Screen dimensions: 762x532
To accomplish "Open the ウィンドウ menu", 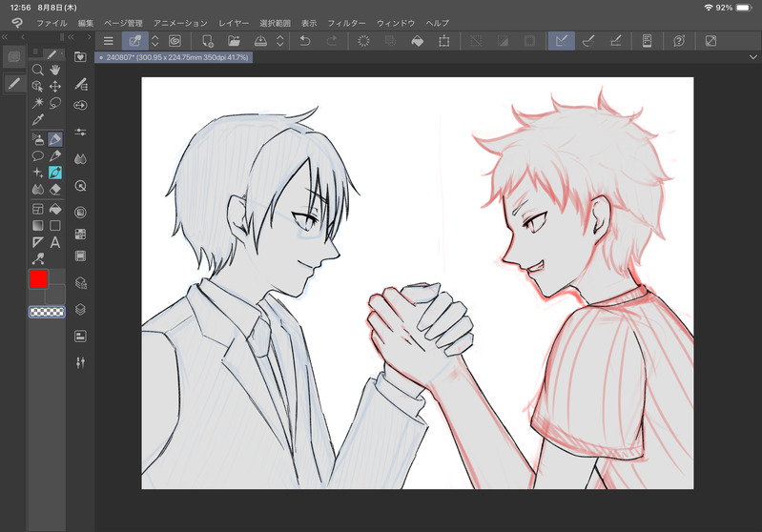I will pos(396,23).
